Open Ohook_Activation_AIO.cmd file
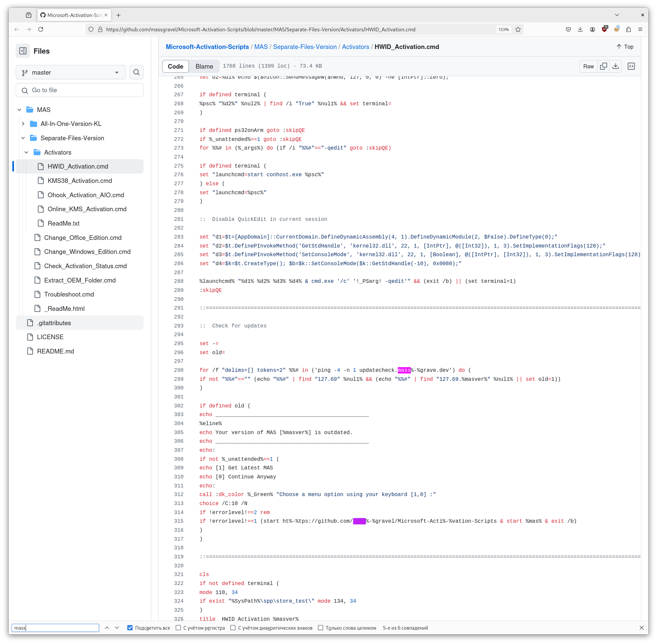 point(86,195)
